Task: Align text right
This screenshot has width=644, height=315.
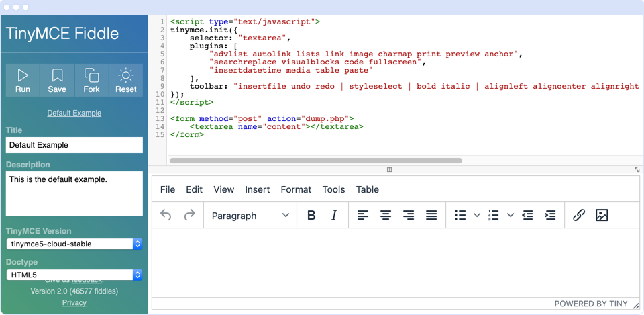Action: (409, 215)
